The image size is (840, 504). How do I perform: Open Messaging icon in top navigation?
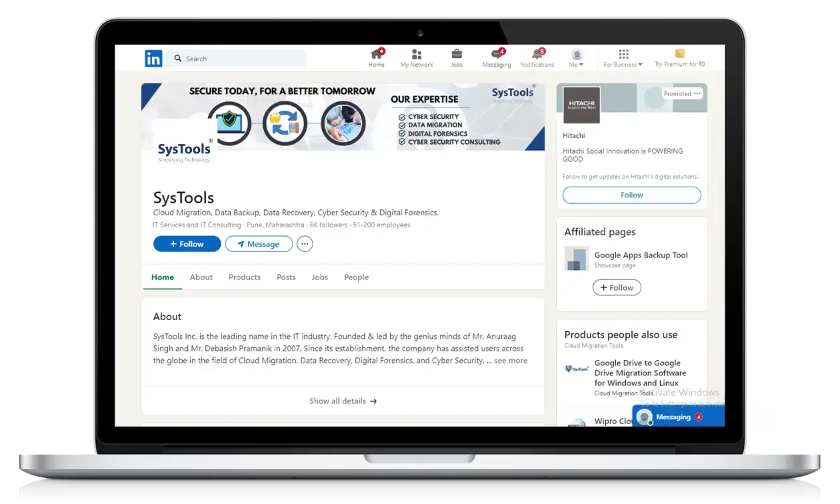(497, 55)
